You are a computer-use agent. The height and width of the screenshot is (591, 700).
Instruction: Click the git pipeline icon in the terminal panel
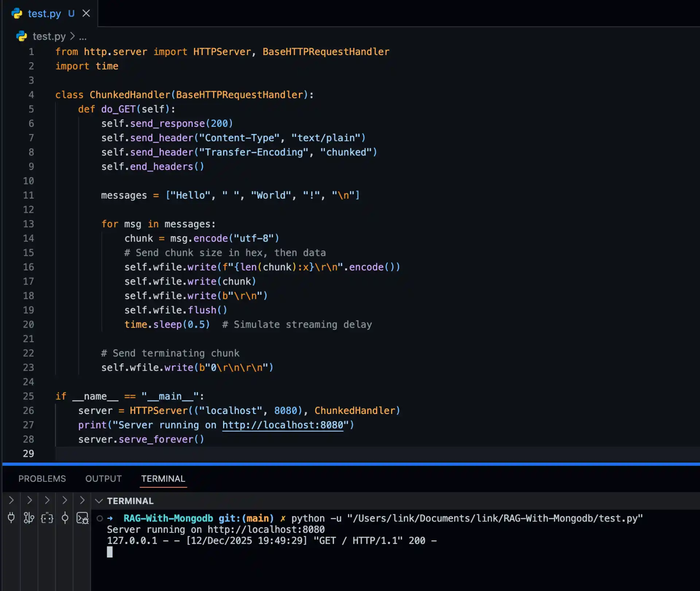(x=28, y=518)
